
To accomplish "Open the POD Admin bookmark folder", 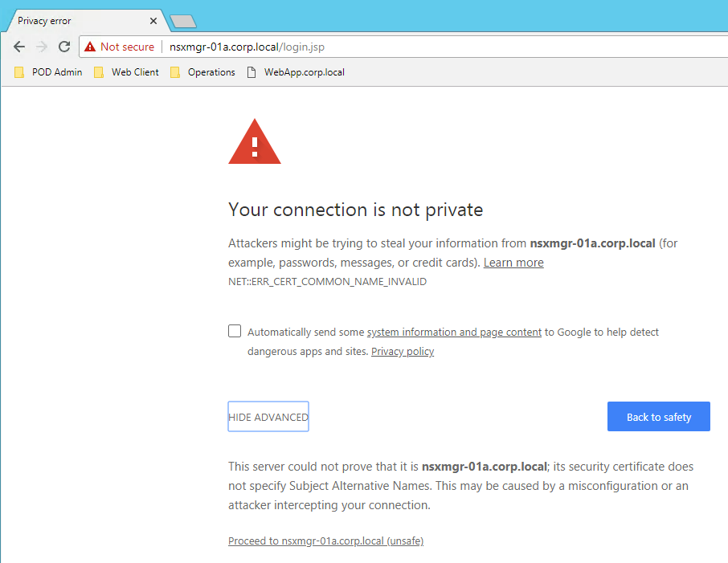I will pos(48,72).
